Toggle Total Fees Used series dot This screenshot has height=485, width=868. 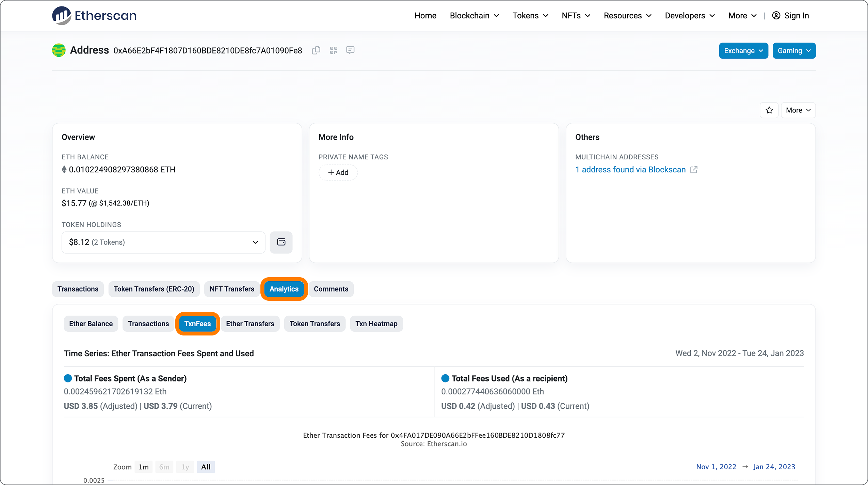(x=445, y=378)
